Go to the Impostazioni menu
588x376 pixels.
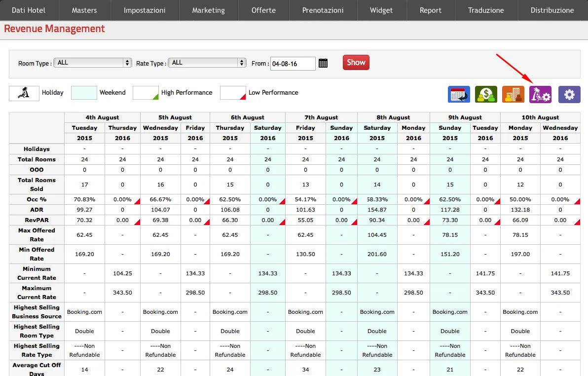145,10
